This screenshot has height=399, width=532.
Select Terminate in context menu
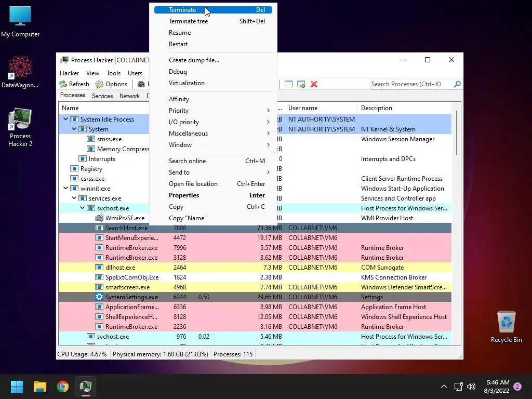coord(213,10)
